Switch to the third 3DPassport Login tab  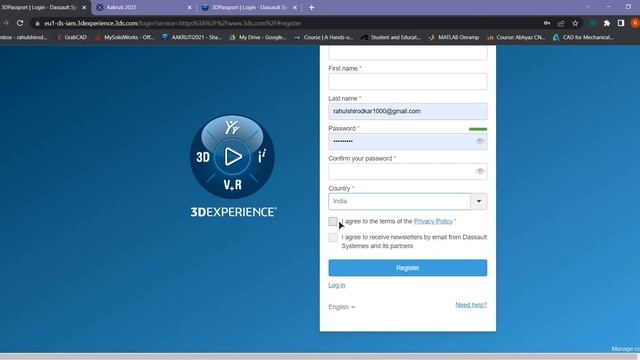pos(249,7)
